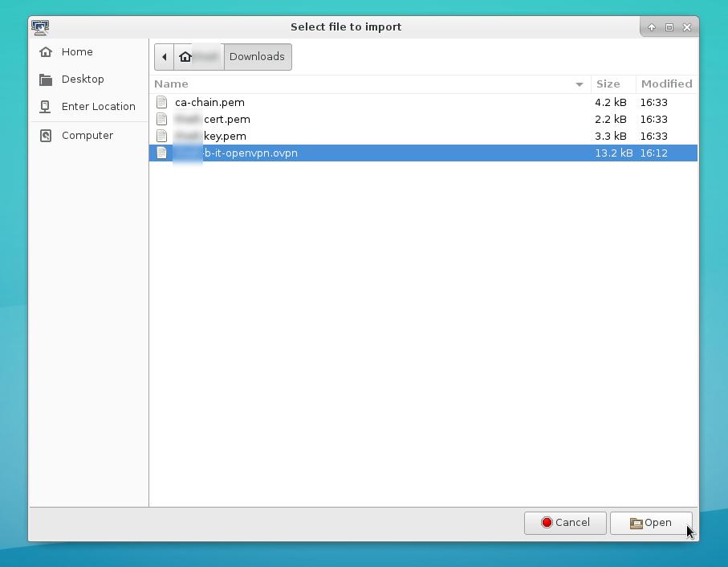Select the file ending in key.pem
The width and height of the screenshot is (728, 567).
click(x=225, y=137)
